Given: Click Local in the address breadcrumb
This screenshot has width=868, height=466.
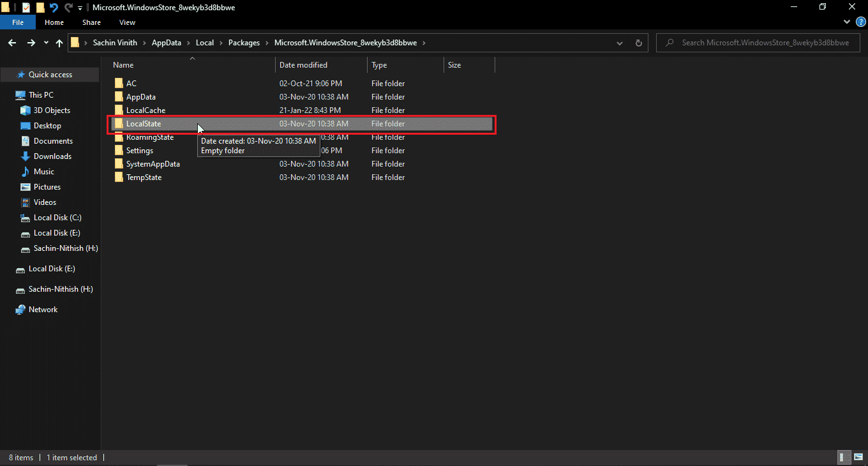Looking at the screenshot, I should tap(205, 43).
